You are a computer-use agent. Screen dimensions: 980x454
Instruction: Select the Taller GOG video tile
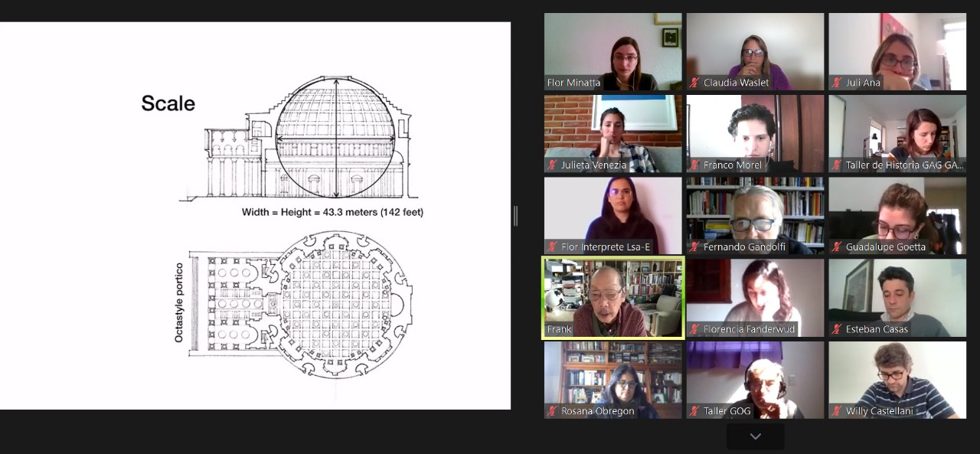coord(755,380)
